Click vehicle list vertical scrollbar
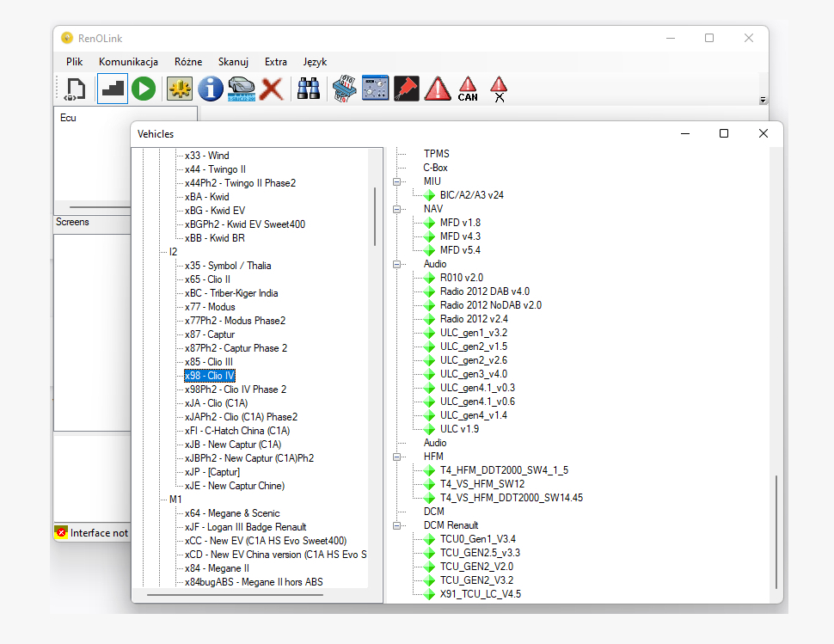This screenshot has width=834, height=644. click(375, 217)
